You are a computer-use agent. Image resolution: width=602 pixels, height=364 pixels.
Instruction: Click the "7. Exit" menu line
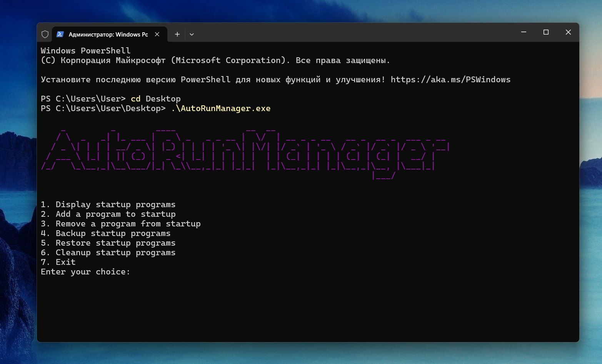(x=58, y=262)
